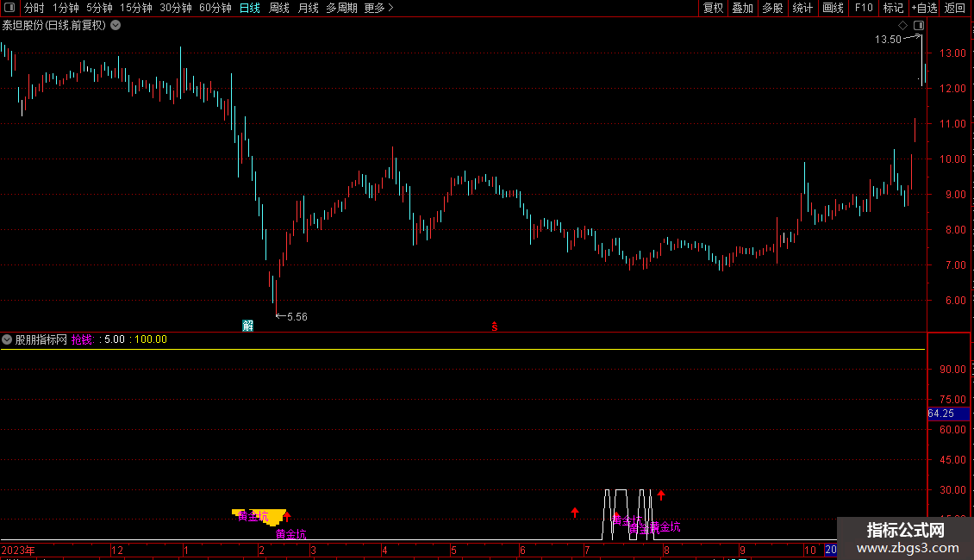
Task: Click the 叠加 overlay button
Action: [742, 8]
